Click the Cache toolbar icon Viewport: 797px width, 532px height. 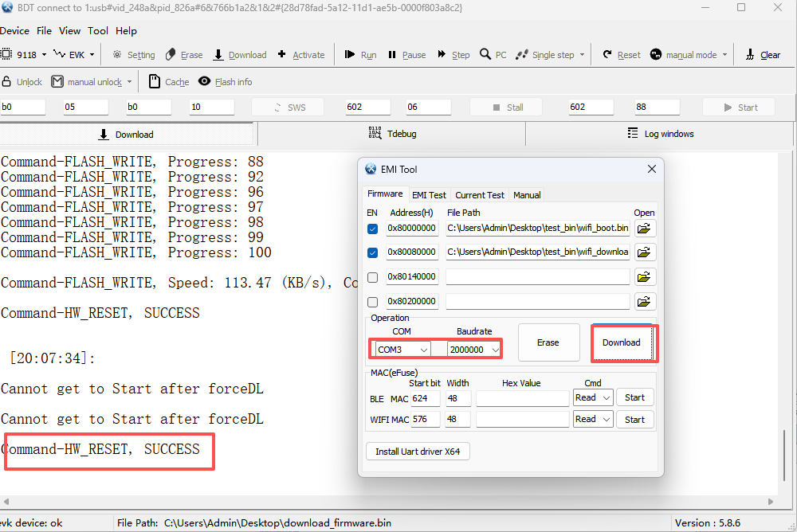click(x=155, y=81)
